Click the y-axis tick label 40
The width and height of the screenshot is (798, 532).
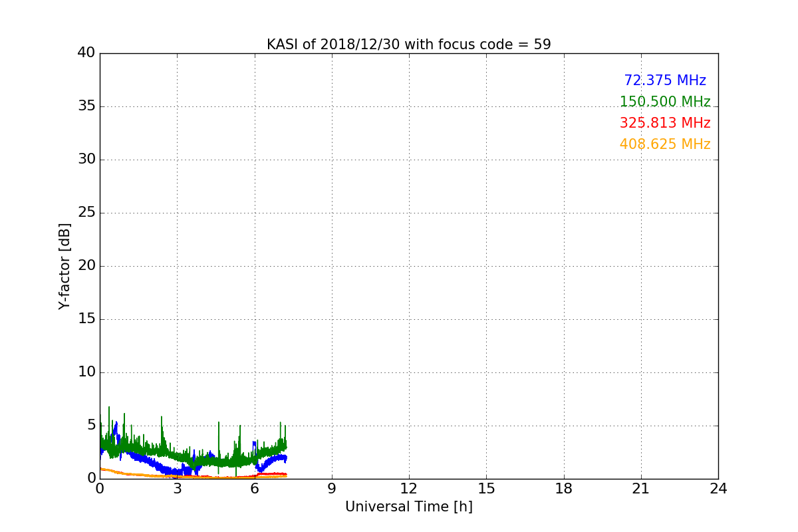pyautogui.click(x=86, y=53)
